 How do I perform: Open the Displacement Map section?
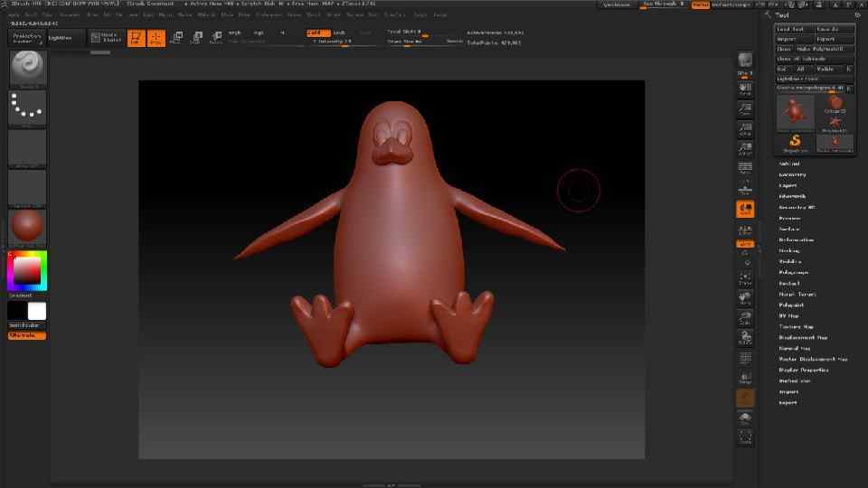pyautogui.click(x=803, y=337)
